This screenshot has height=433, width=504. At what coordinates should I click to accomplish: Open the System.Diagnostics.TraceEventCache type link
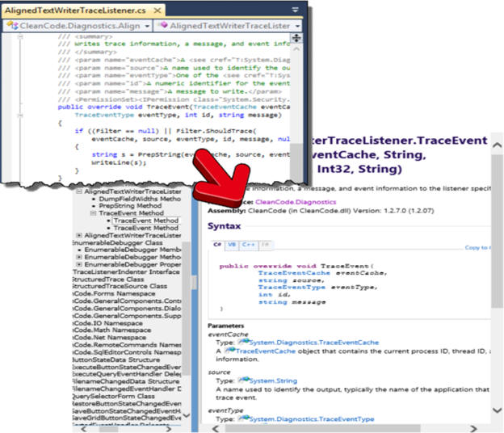pyautogui.click(x=314, y=343)
